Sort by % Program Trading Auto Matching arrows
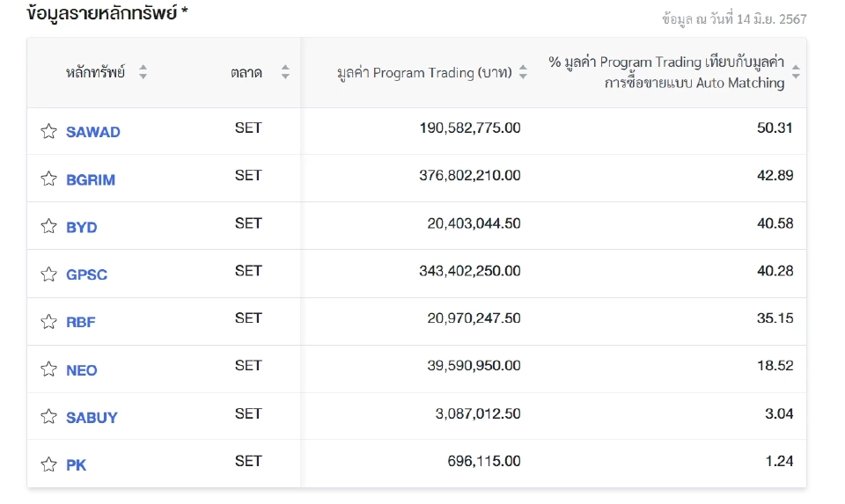The image size is (845, 504). coord(796,72)
